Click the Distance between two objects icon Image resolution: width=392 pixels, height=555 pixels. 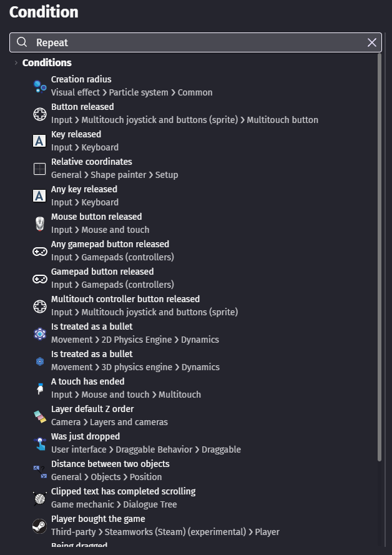[39, 471]
